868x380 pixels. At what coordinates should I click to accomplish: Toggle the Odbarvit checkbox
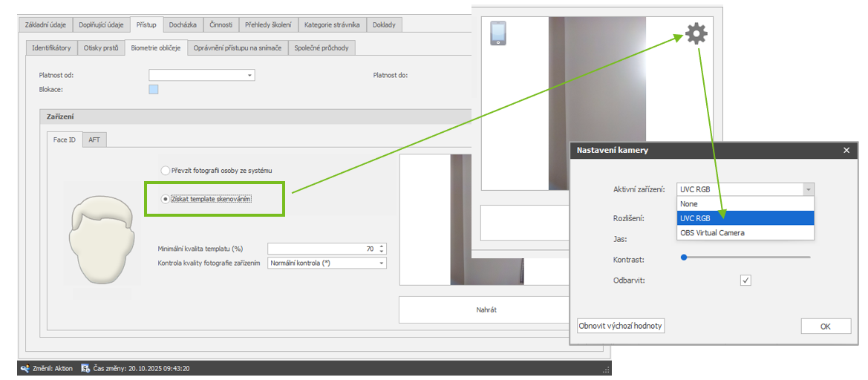tap(745, 281)
